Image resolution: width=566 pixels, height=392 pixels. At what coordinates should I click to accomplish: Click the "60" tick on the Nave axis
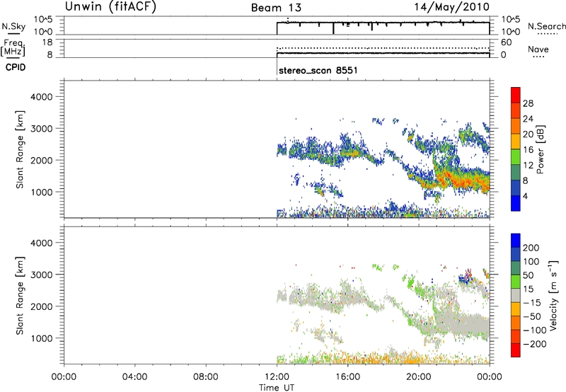coord(506,42)
